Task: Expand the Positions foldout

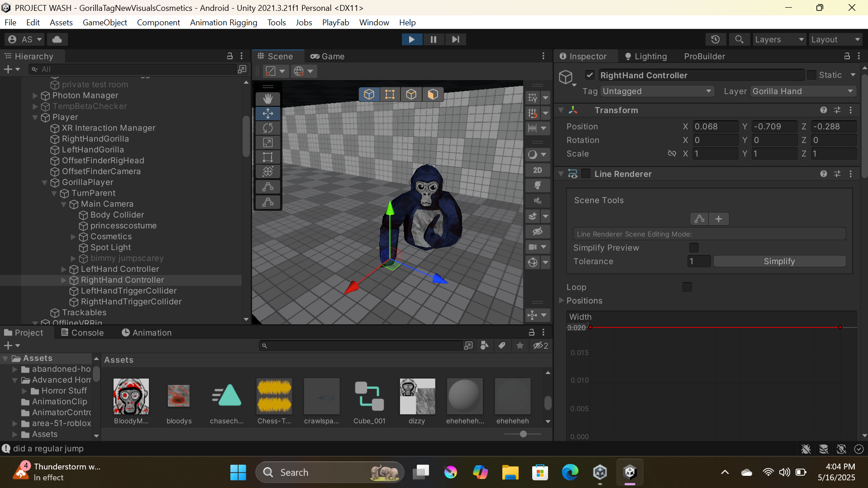Action: [561, 300]
